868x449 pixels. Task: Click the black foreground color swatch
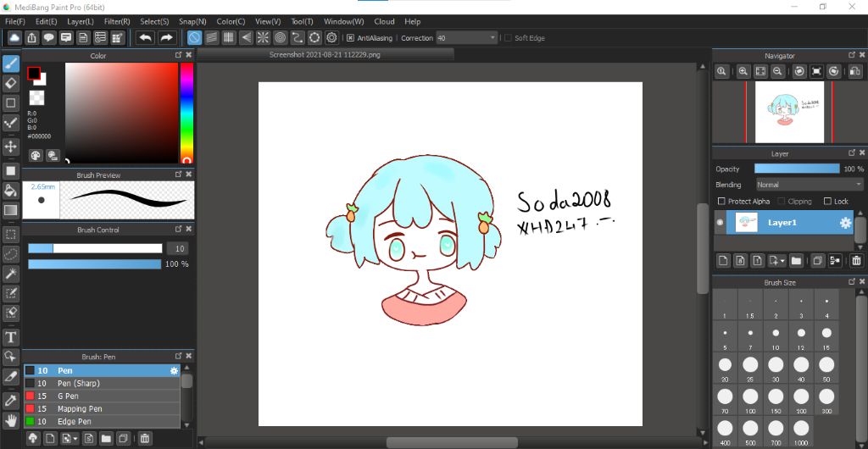pos(34,73)
